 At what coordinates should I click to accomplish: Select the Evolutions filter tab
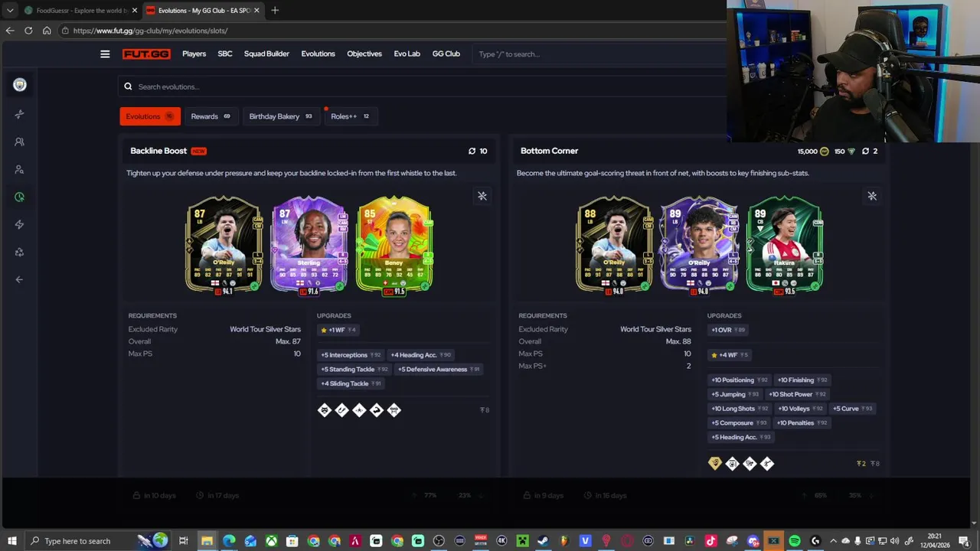click(x=150, y=116)
